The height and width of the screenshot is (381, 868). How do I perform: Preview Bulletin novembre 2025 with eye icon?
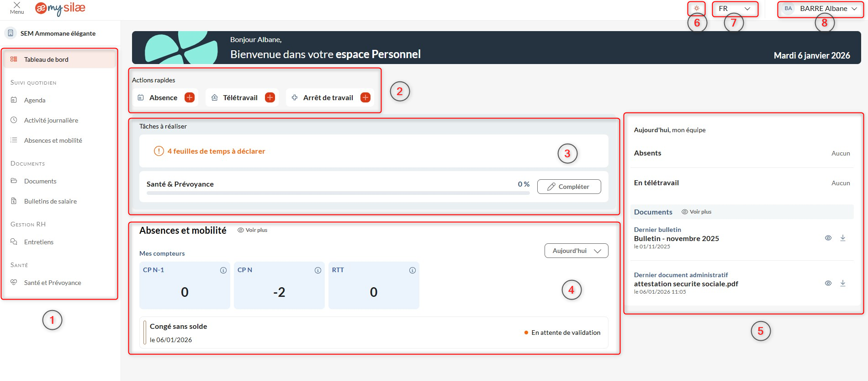point(828,238)
